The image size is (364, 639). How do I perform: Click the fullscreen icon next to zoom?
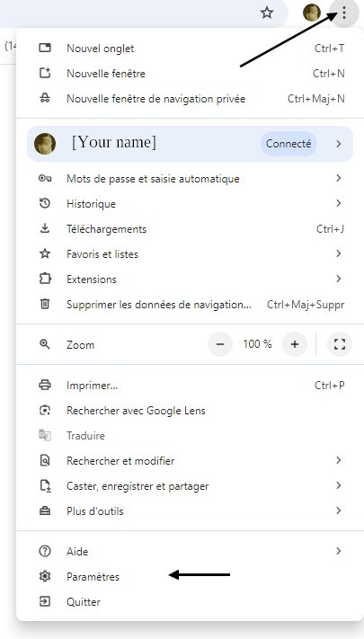[x=340, y=344]
